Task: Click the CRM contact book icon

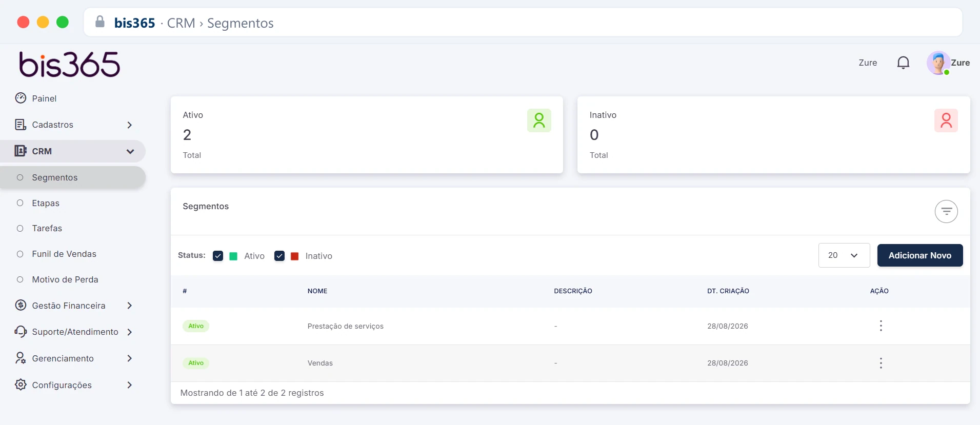Action: pyautogui.click(x=21, y=151)
